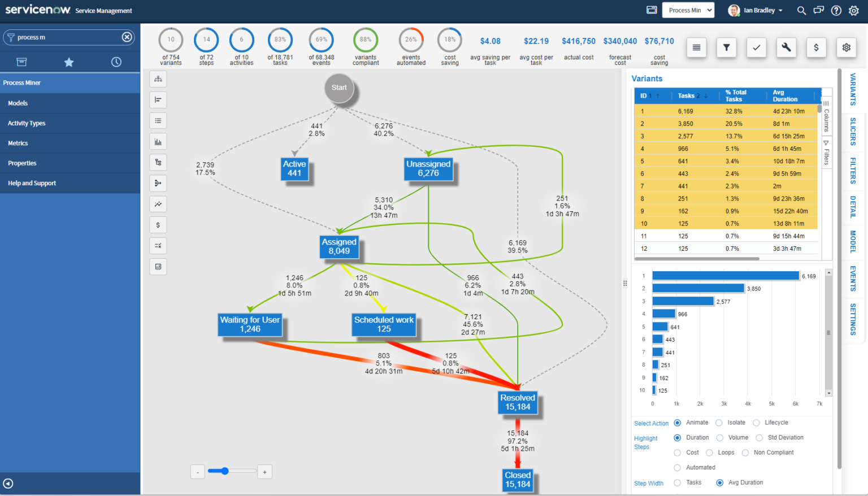Show all applications archive tab in navigator
The height and width of the screenshot is (496, 868).
pyautogui.click(x=21, y=62)
